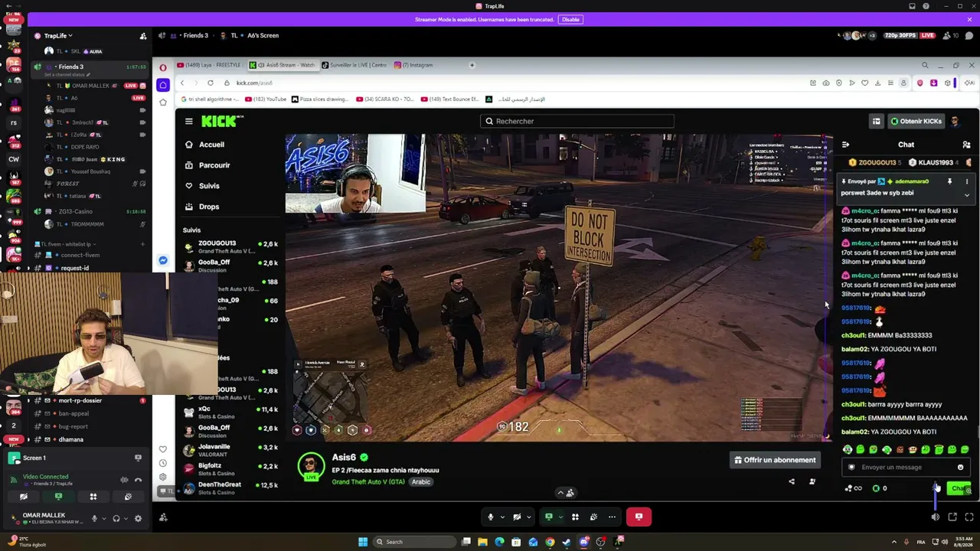Open Kick's theatre layout icon near Obtenir KICKs

click(x=876, y=121)
